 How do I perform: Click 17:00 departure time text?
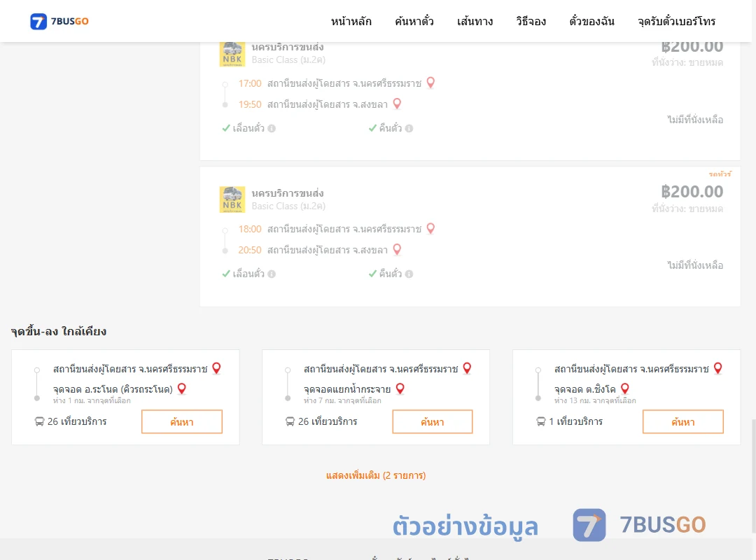tap(250, 83)
